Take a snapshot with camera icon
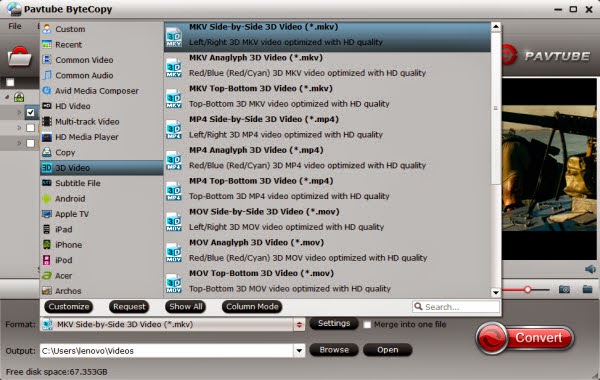This screenshot has width=600, height=380. [564, 289]
